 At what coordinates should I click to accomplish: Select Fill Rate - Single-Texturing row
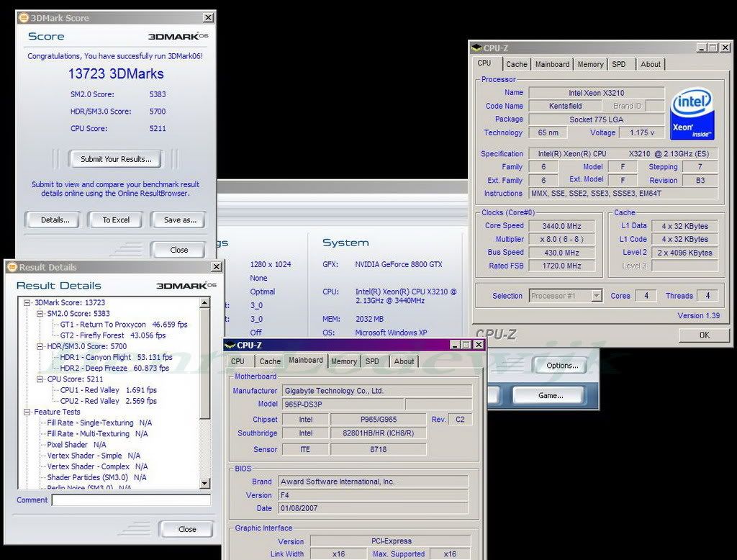point(99,423)
